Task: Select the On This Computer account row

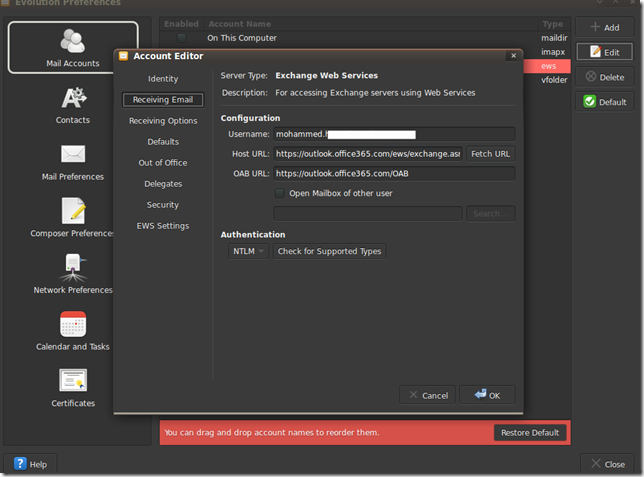Action: click(365, 38)
